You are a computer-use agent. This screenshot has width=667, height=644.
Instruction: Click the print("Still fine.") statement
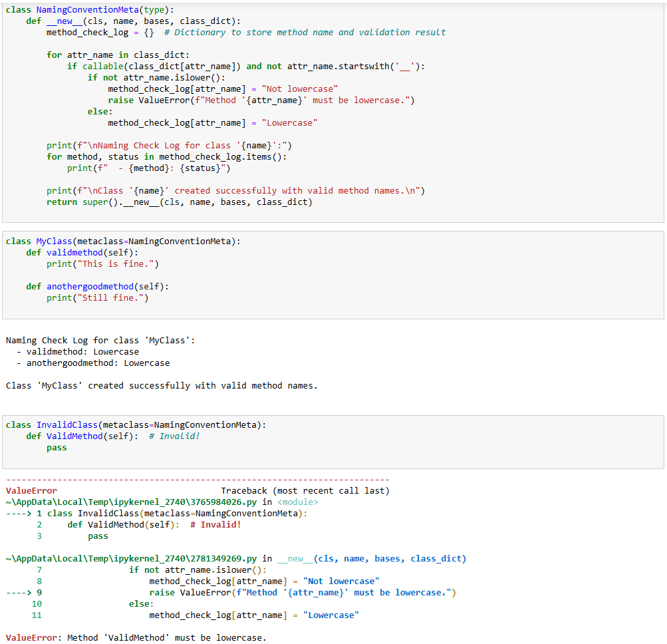point(97,298)
